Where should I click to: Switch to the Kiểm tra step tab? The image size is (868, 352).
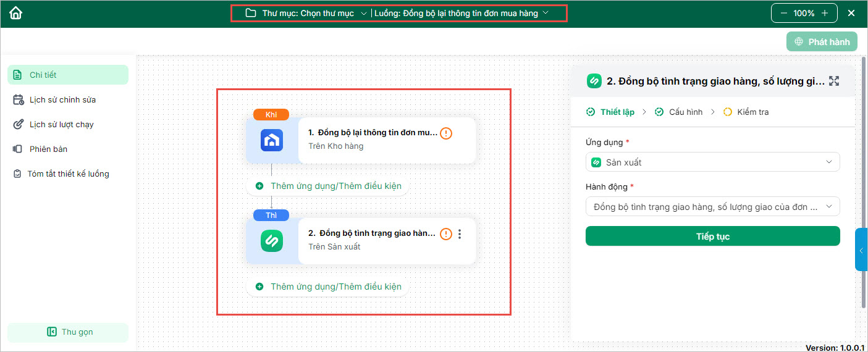coord(746,112)
